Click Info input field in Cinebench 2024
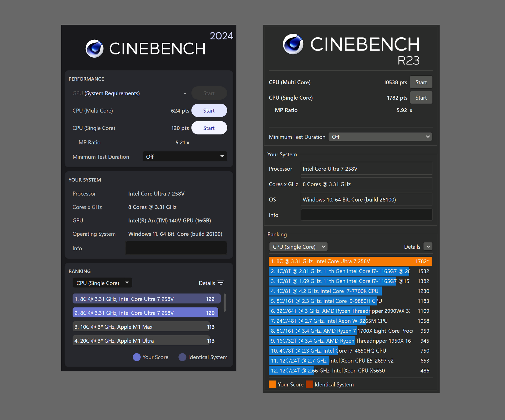This screenshot has width=505, height=420. 176,248
